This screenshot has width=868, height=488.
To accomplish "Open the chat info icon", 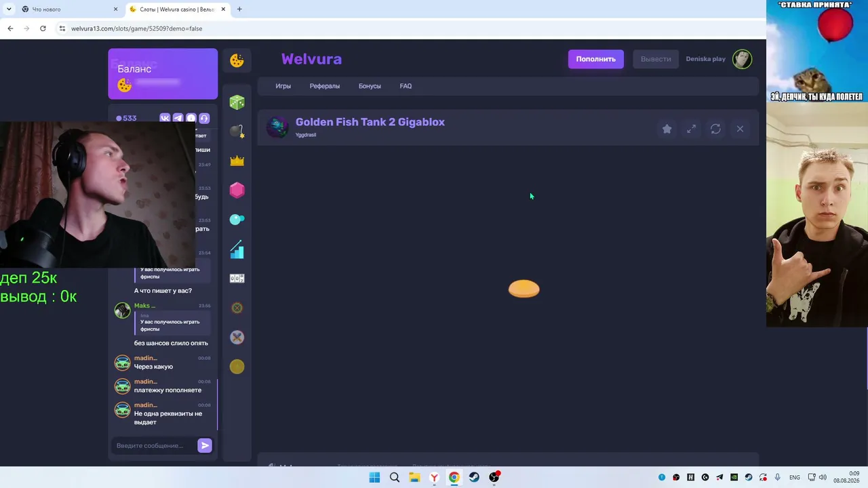I will click(191, 118).
